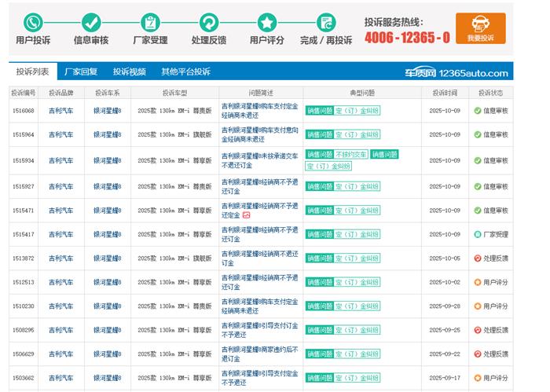Screen dimensions: 550x392
Task: Select the 投诉列表 tab
Action: click(32, 71)
